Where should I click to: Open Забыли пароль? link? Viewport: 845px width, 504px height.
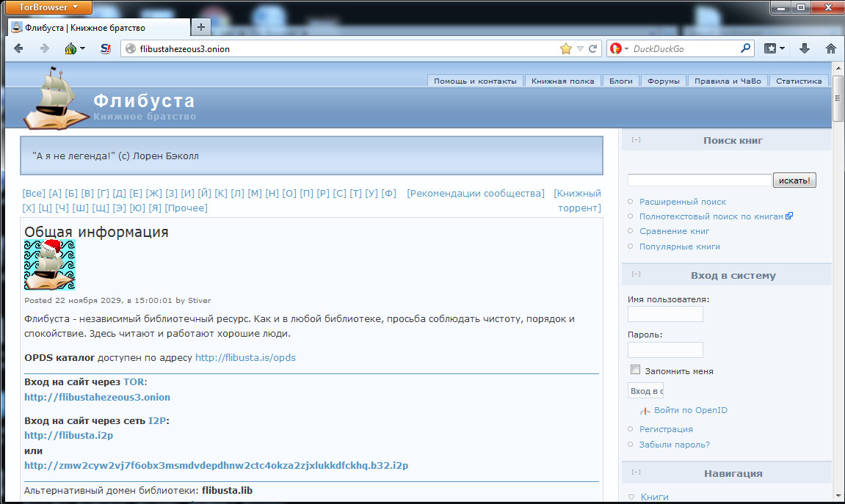(674, 445)
